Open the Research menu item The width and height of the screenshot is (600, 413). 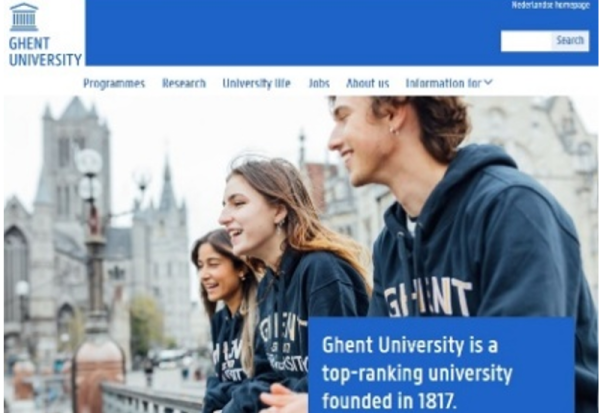click(x=184, y=83)
